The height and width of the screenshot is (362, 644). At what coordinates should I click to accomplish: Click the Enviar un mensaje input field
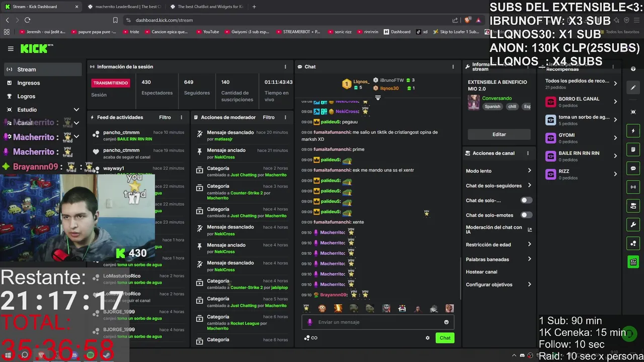point(377,322)
